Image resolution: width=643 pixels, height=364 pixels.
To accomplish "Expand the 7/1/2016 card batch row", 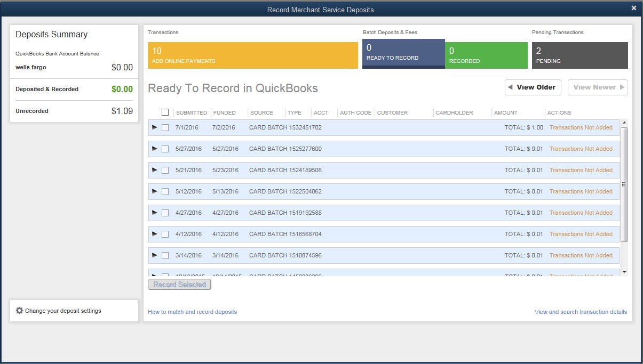I will tap(155, 127).
